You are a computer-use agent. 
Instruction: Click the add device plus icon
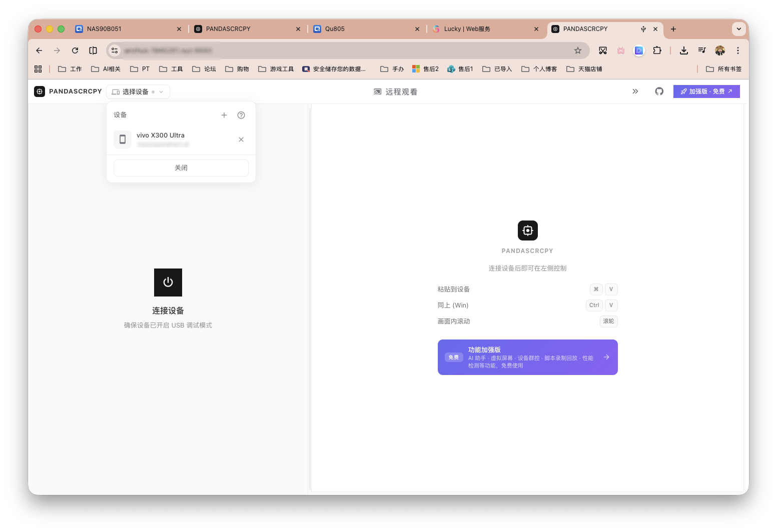[x=224, y=115]
